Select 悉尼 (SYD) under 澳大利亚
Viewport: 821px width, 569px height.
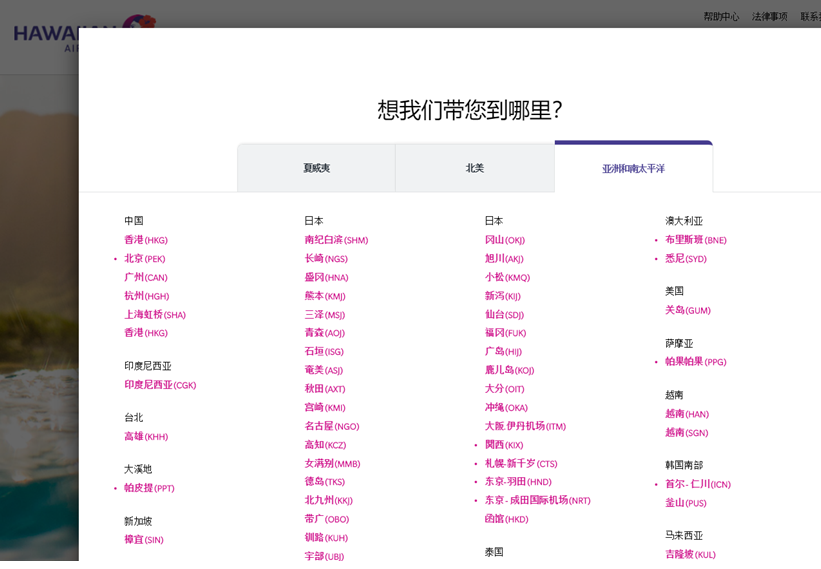point(686,259)
